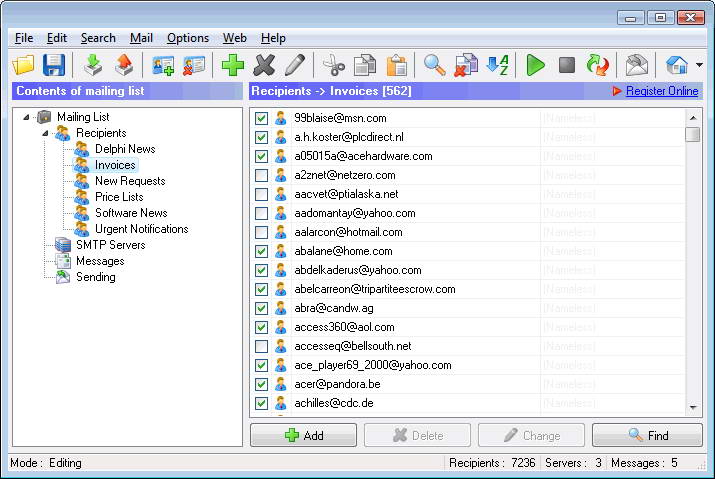Click the envelope mail icon in toolbar
715x479 pixels.
click(637, 65)
